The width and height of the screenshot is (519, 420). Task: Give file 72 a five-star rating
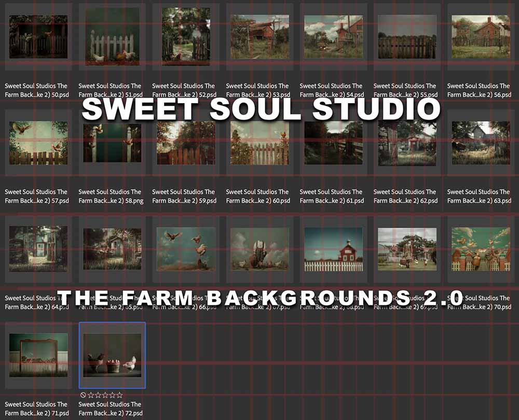119,395
